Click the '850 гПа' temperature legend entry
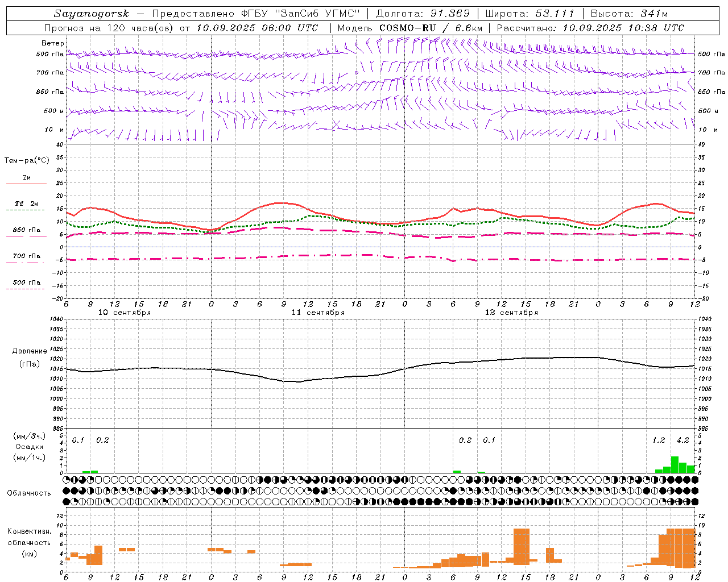Image resolution: width=728 pixels, height=582 pixels. (x=27, y=230)
